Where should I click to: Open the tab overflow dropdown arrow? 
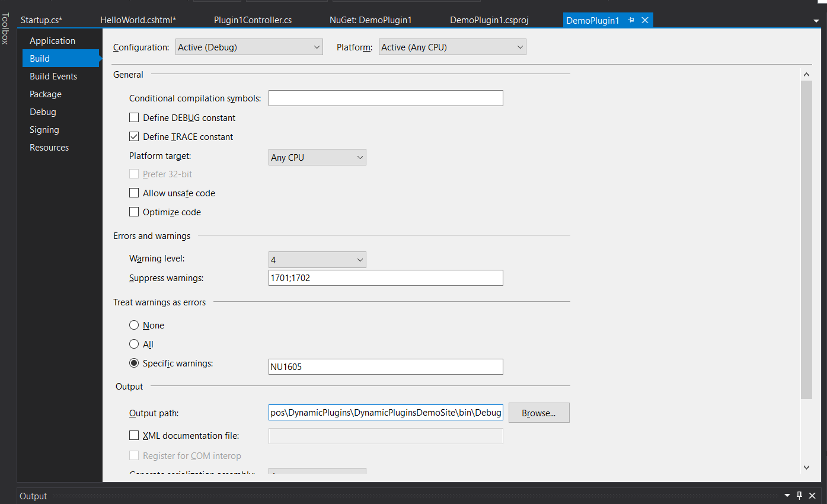click(x=816, y=21)
